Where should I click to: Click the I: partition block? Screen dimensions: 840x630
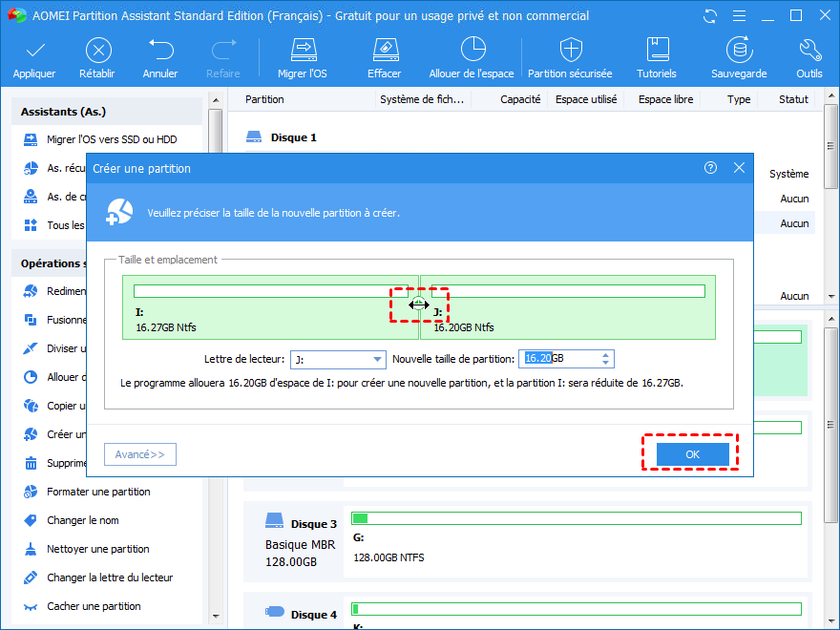pyautogui.click(x=270, y=307)
